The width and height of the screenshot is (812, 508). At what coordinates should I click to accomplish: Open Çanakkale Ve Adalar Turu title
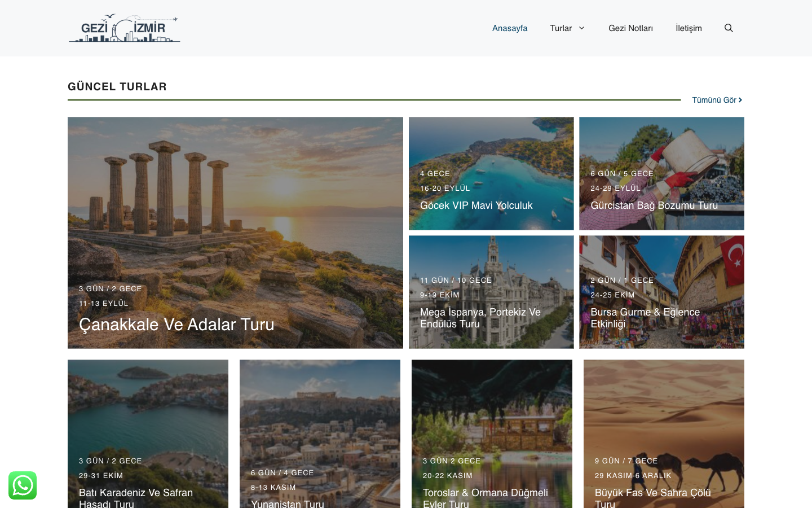(x=176, y=325)
